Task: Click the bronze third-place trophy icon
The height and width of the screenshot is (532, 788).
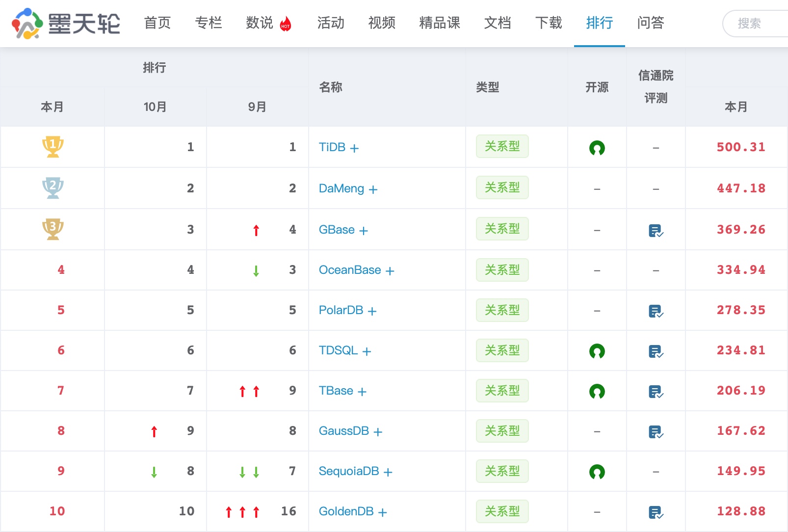Action: click(53, 229)
